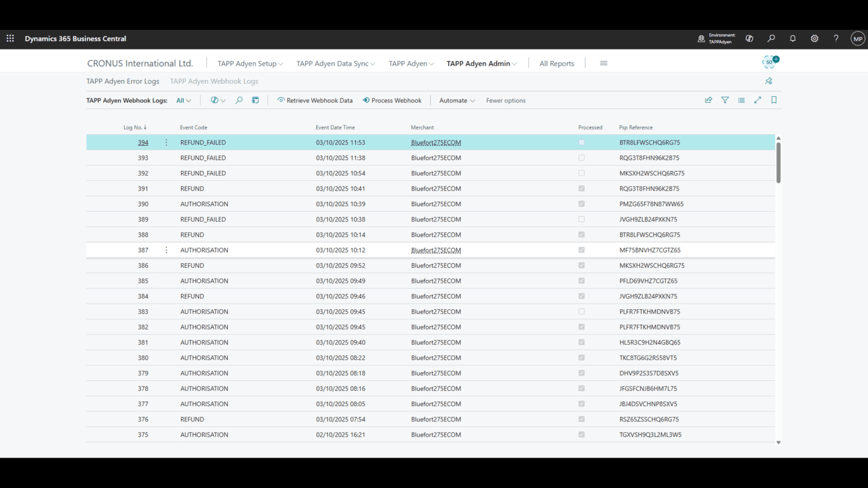The image size is (868, 488).
Task: Toggle Processed checkbox for log 383
Action: pyautogui.click(x=581, y=312)
